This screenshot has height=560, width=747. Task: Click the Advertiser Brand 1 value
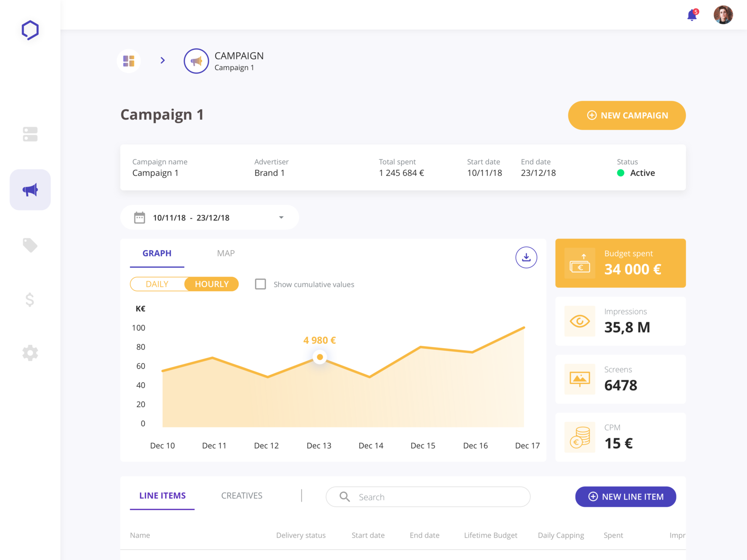point(269,173)
